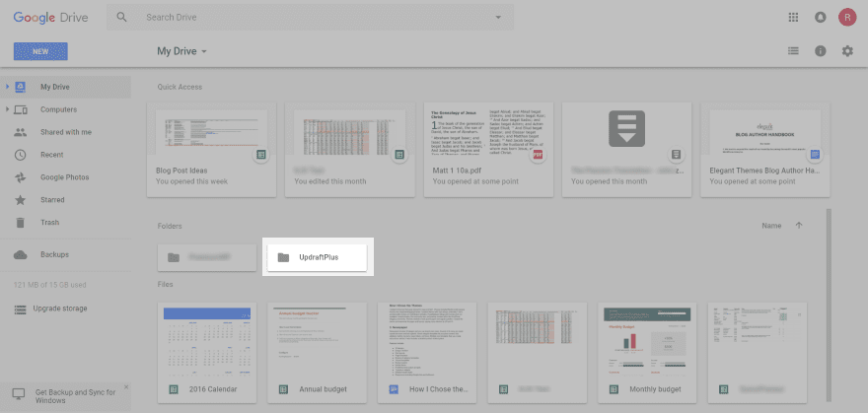Expand the Computers tree arrow
The image size is (868, 413).
8,109
